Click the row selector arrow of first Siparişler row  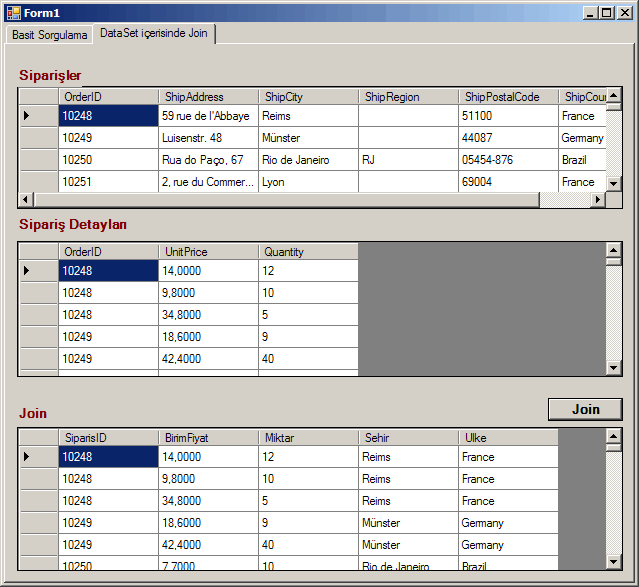tap(38, 116)
